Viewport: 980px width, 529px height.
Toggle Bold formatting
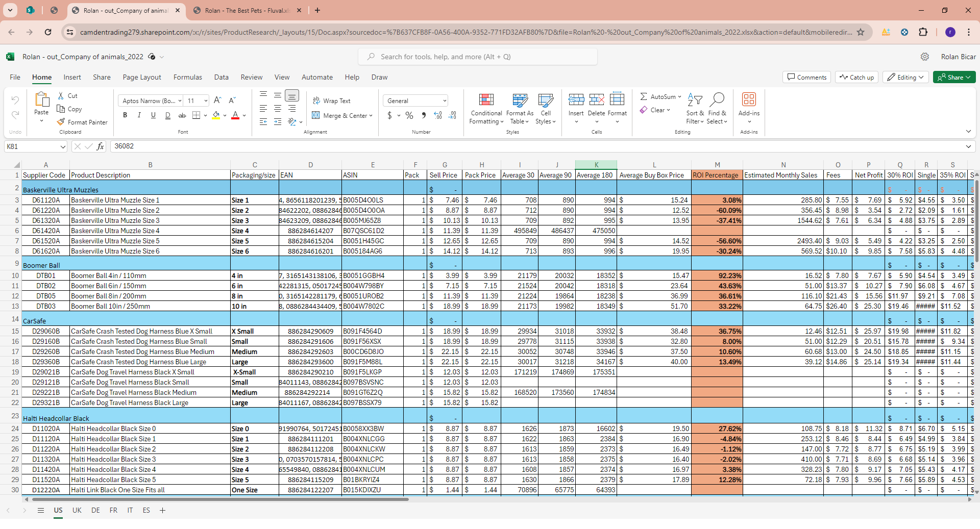click(125, 115)
